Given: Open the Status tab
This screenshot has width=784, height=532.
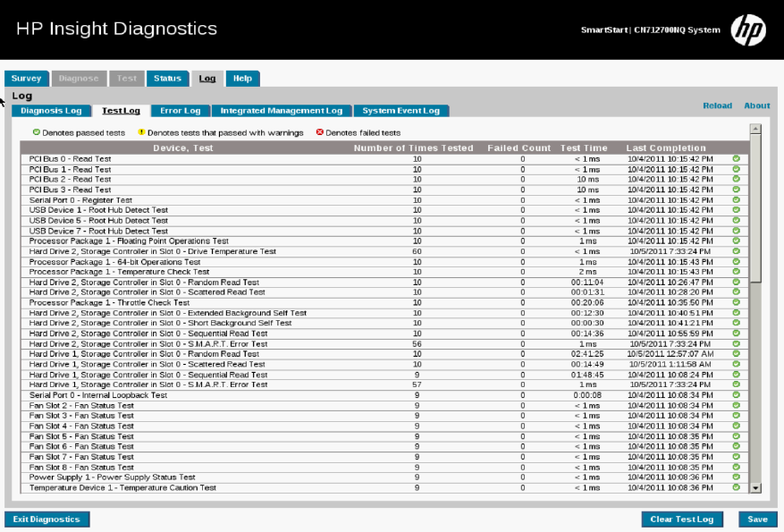Looking at the screenshot, I should coord(167,79).
